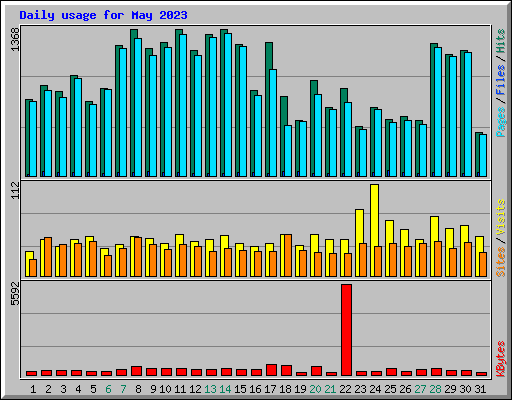Image resolution: width=512 pixels, height=400 pixels.
Task: Click the Pages legend label
Action: point(501,122)
